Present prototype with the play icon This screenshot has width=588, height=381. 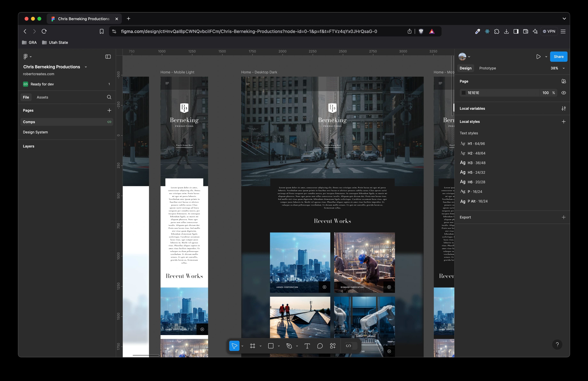tap(538, 57)
